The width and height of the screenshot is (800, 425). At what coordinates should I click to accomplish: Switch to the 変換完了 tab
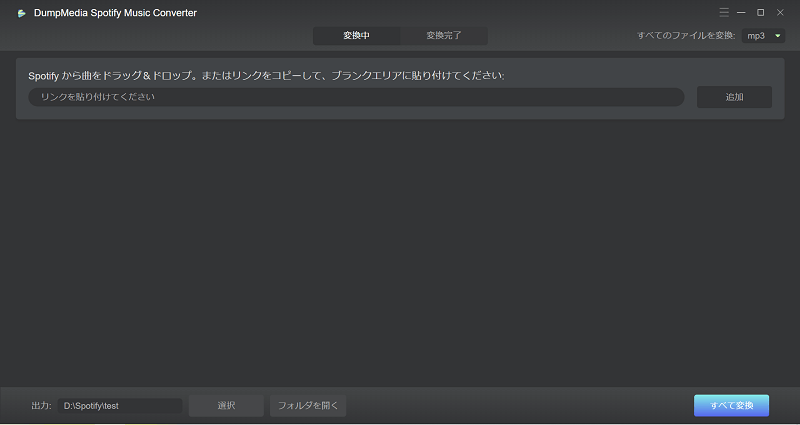coord(444,36)
